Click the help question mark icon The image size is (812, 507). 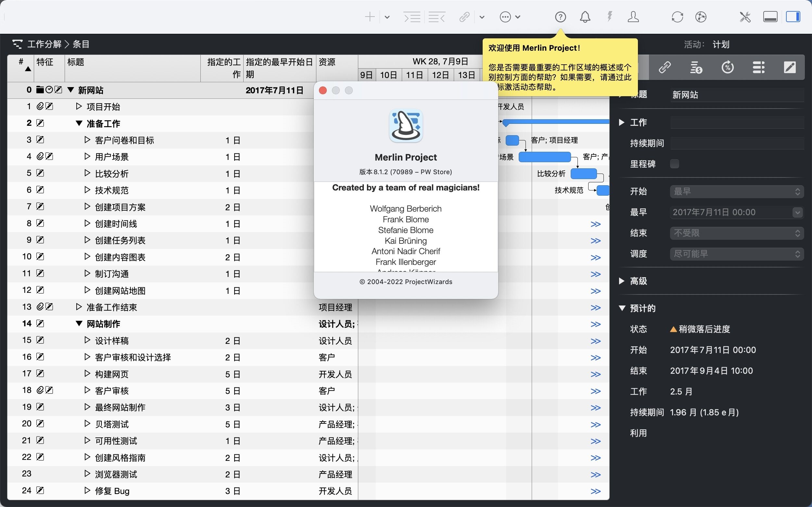coord(560,17)
